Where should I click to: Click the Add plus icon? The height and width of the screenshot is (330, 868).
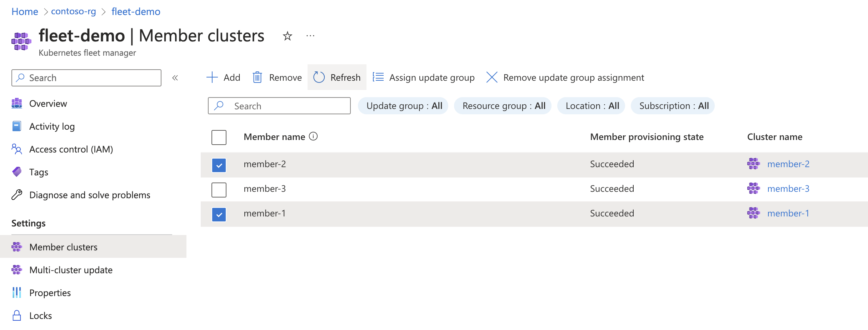[x=212, y=77]
